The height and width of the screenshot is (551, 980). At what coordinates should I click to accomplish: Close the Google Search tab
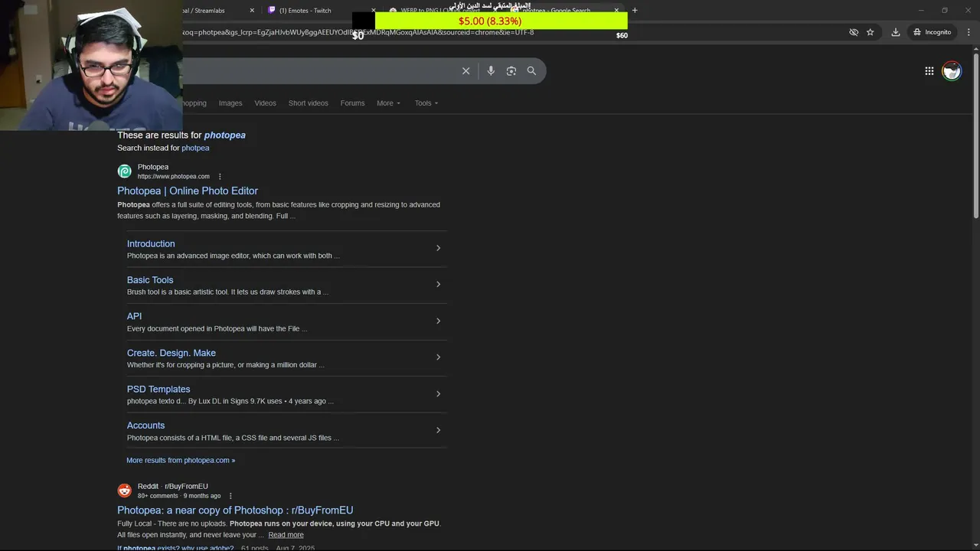(616, 11)
